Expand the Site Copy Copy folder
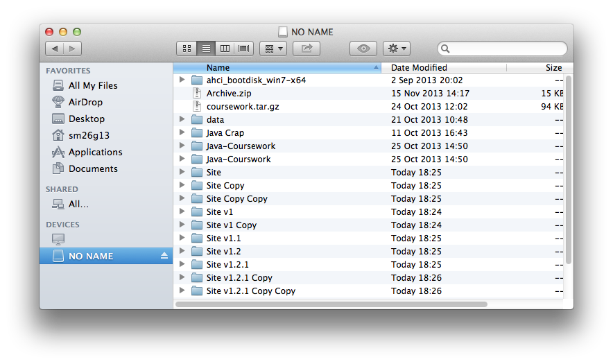 coord(182,198)
